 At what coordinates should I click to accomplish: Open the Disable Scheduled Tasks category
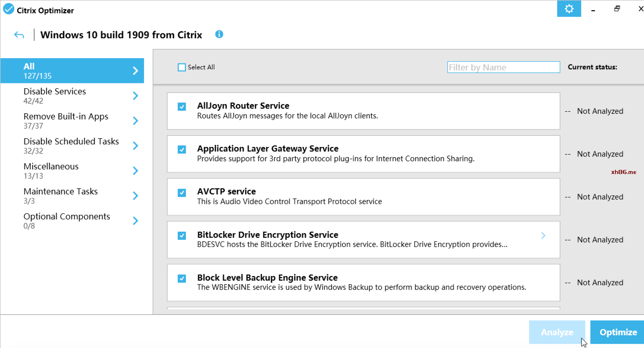coord(72,146)
